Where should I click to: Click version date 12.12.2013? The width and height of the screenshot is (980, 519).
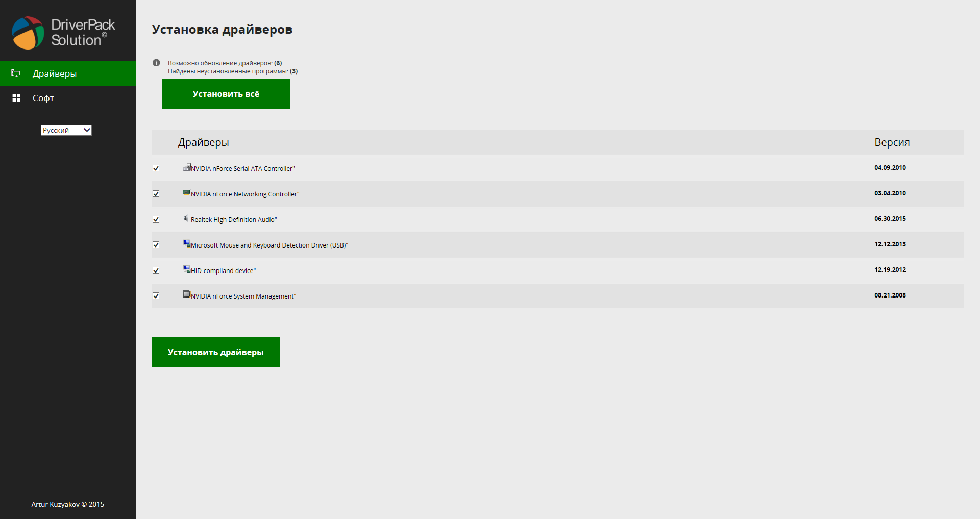point(890,244)
